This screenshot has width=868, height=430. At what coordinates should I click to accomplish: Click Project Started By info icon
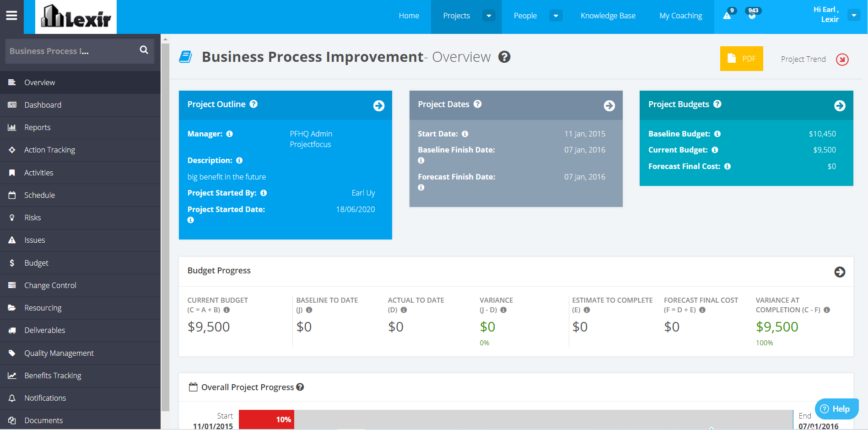point(264,193)
